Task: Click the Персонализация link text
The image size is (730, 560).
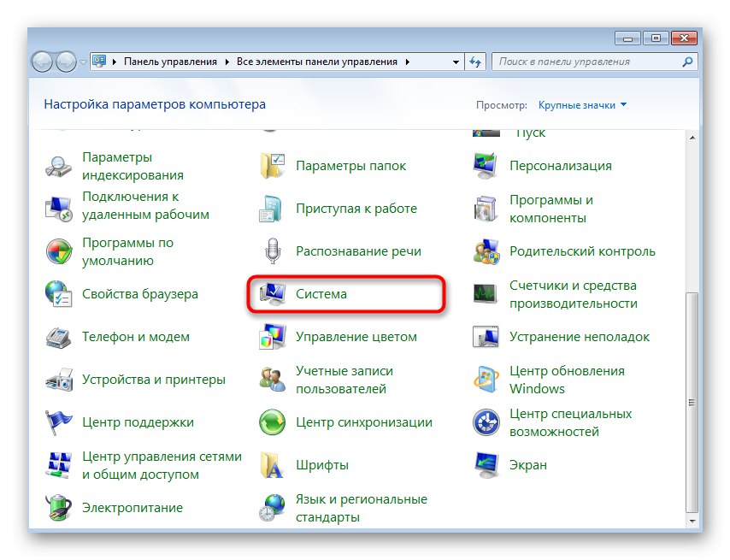Action: (561, 166)
